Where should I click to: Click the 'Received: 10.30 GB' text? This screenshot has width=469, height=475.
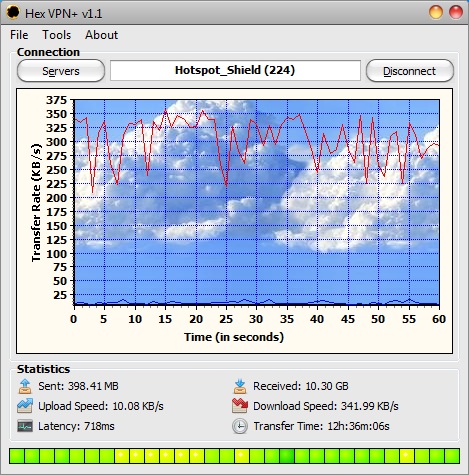click(301, 386)
